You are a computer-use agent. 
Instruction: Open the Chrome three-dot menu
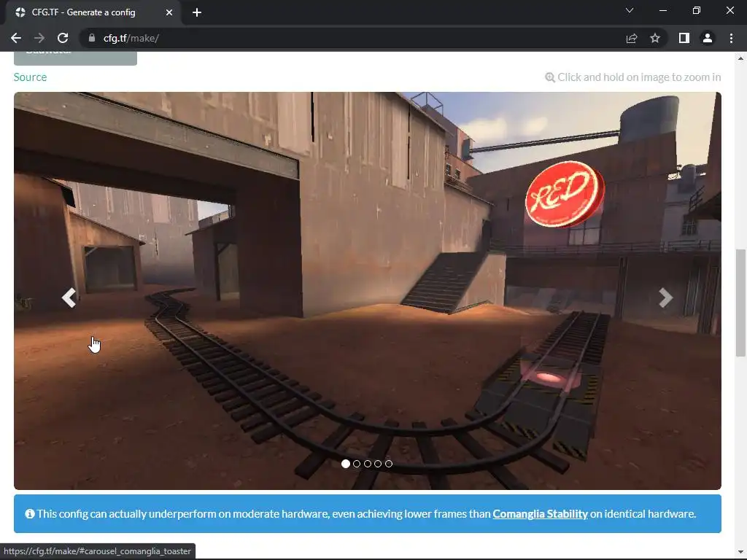[731, 38]
